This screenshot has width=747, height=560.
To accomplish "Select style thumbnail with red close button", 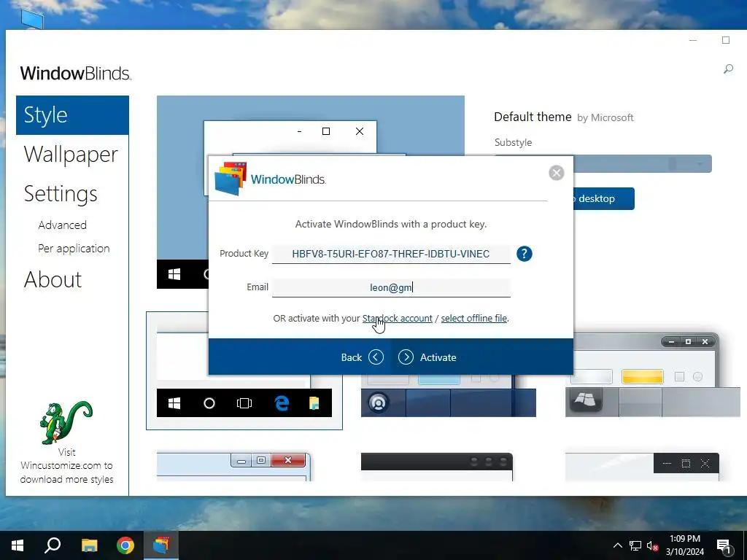I will coord(233,467).
